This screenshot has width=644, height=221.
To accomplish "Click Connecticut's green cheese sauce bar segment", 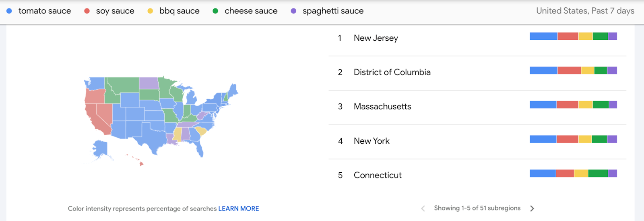I will tap(598, 173).
